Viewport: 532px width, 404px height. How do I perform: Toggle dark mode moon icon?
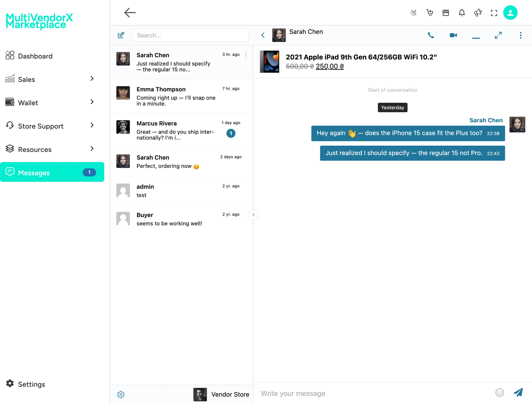point(414,12)
